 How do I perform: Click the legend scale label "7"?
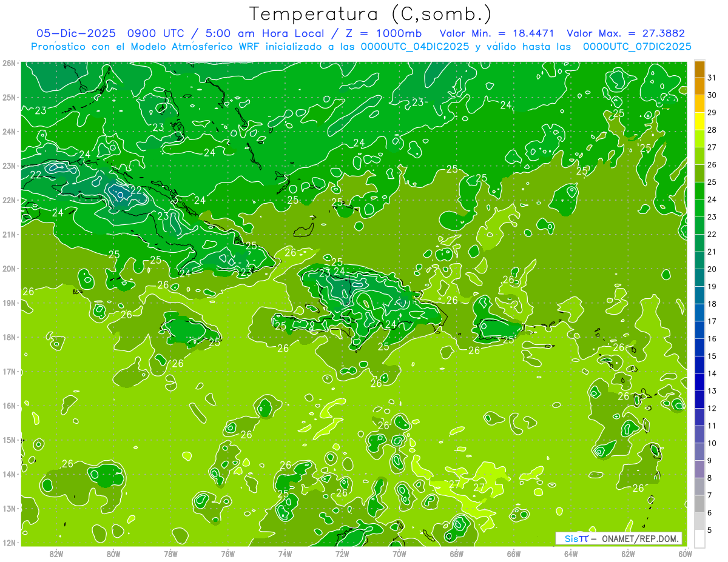point(709,495)
